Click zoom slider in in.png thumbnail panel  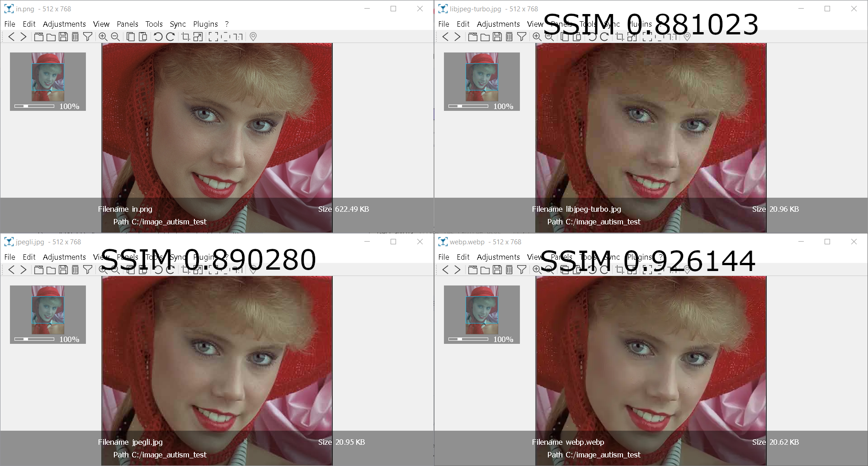(x=34, y=106)
